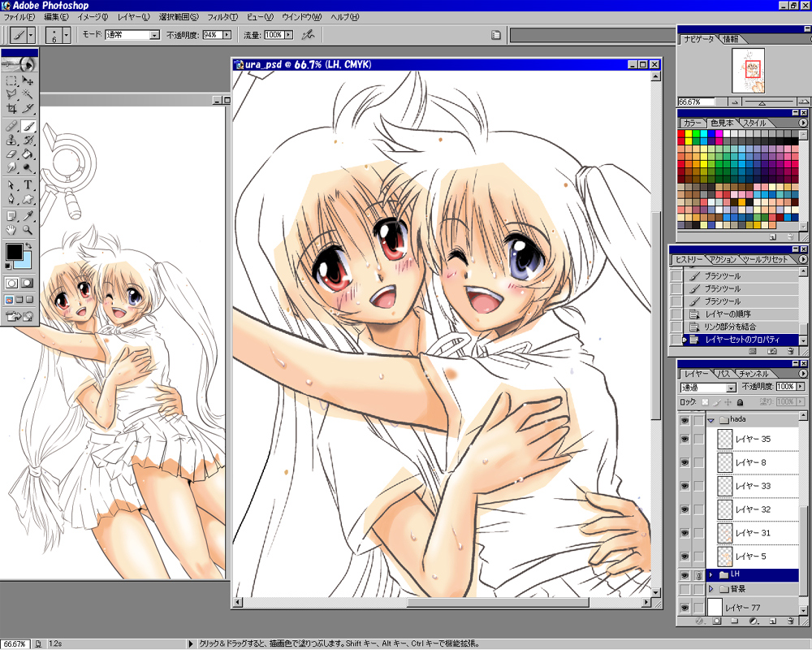Select the Paint Bucket tool
The height and width of the screenshot is (650, 812).
[28, 154]
